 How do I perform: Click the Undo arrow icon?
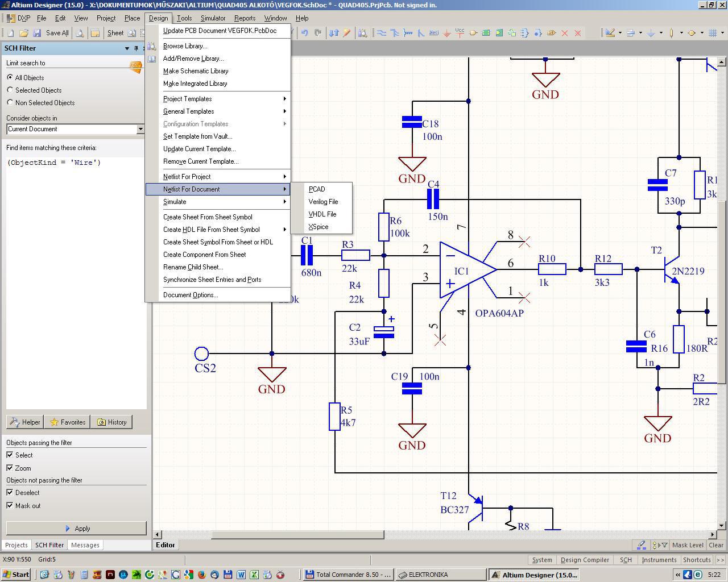(x=305, y=33)
